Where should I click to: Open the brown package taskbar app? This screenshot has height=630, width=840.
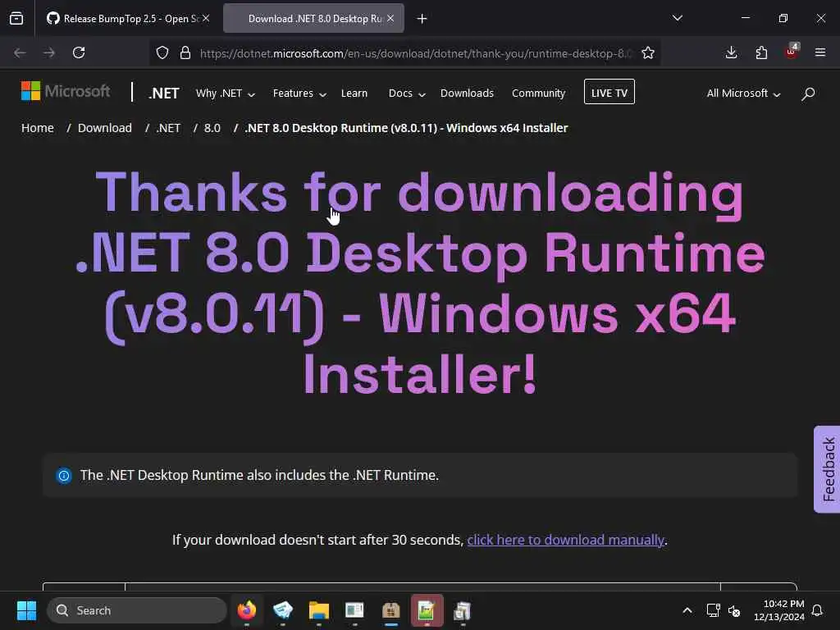391,610
